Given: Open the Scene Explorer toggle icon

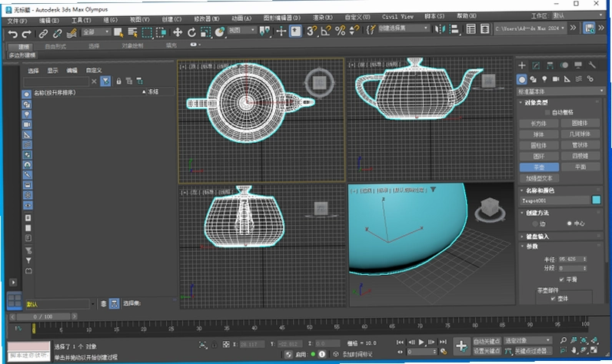Looking at the screenshot, I should pos(471,29).
